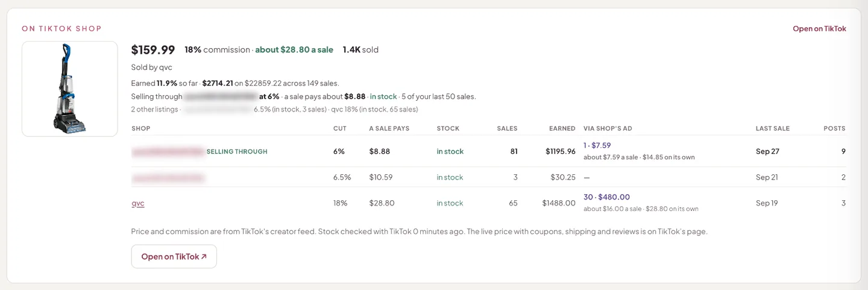Screen dimensions: 868x290
Task: Click the 'VIA SHOP'S AD' column header
Action: point(608,128)
